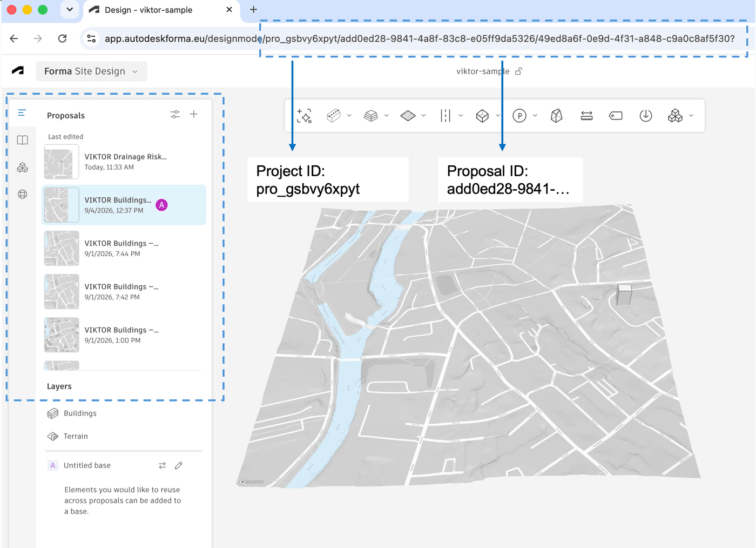
Task: Edit Untitled base with pencil icon
Action: (x=179, y=465)
